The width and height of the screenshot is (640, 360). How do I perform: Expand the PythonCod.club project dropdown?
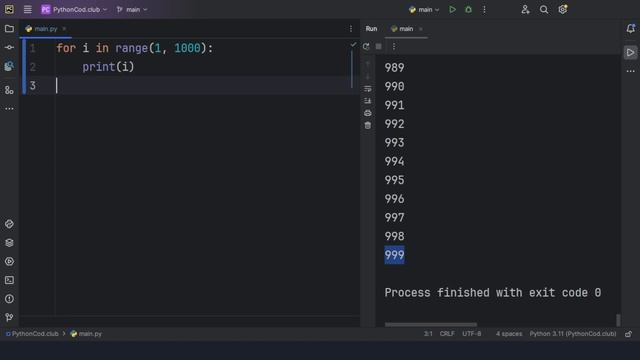74,9
